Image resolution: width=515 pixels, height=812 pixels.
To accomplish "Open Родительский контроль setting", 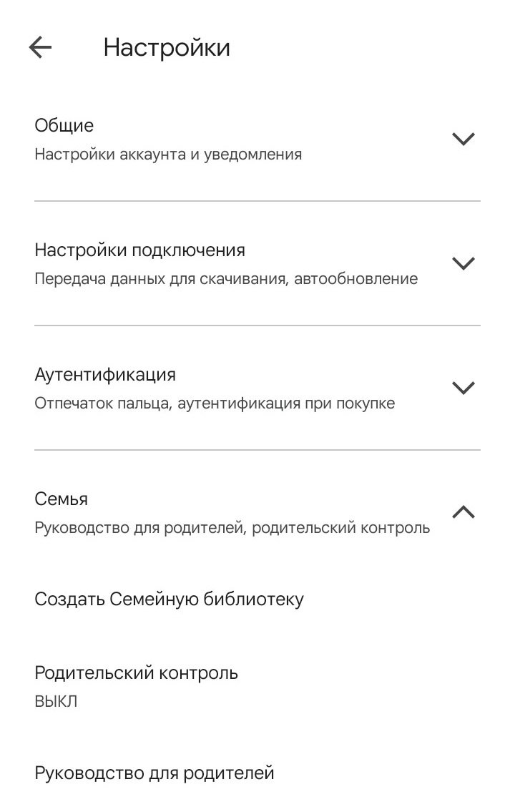I will [x=136, y=672].
